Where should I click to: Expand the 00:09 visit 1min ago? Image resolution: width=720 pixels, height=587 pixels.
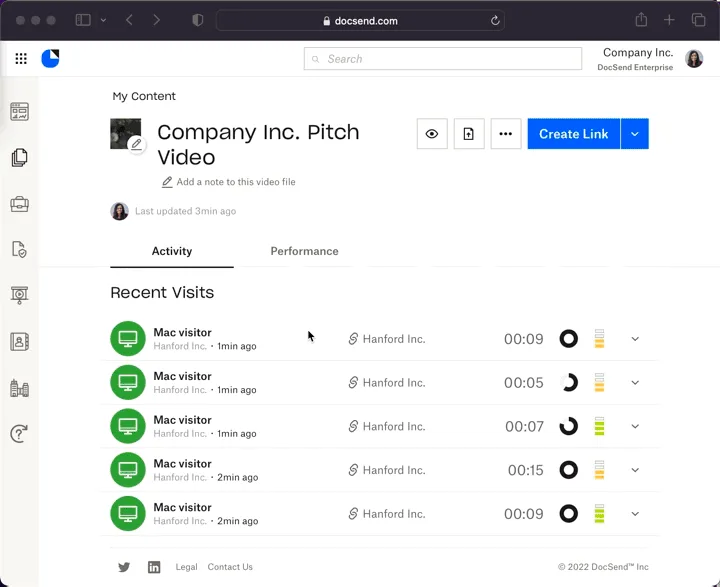[x=635, y=339]
